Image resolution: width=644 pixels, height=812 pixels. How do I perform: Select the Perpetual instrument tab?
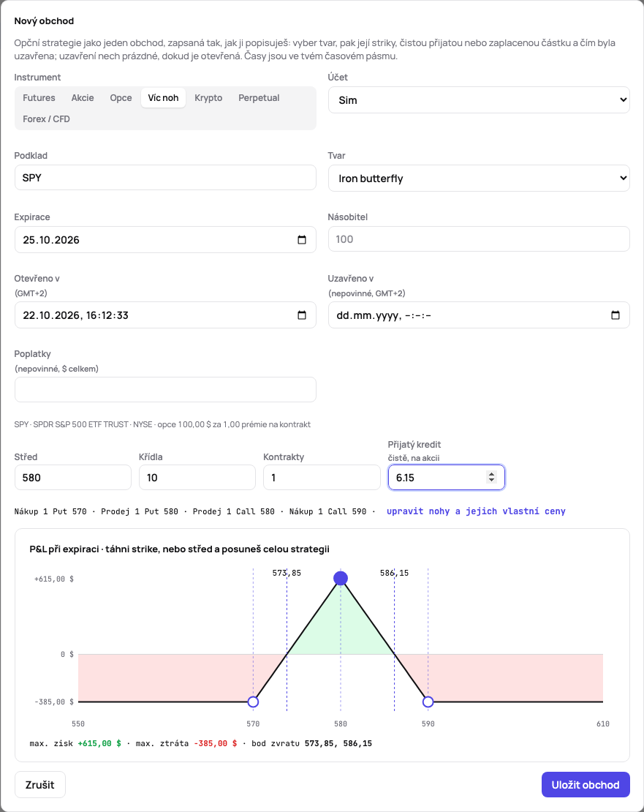259,98
